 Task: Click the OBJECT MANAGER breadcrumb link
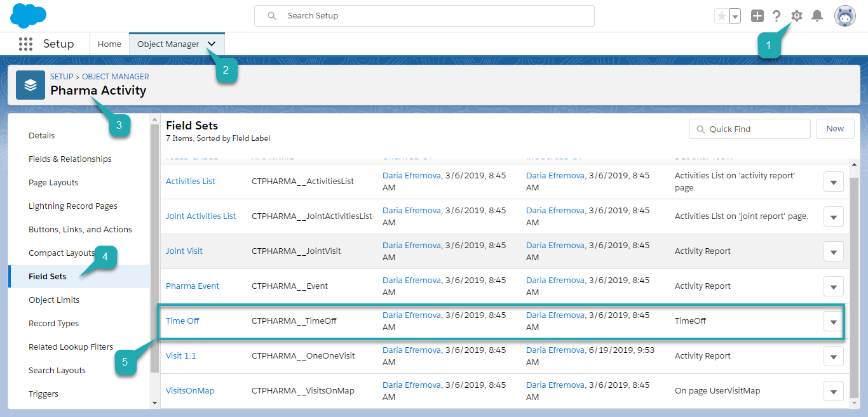[x=115, y=76]
